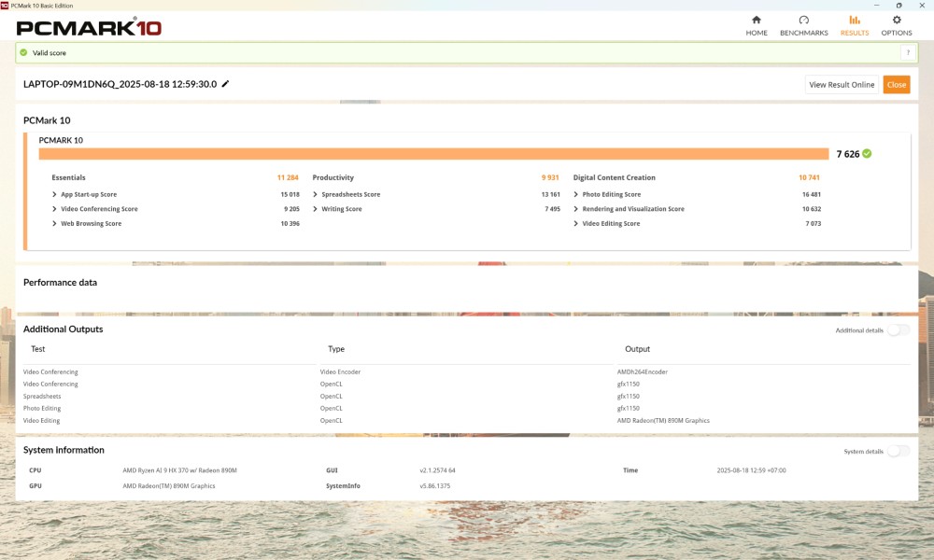Click the AMDh264Encoder output cell
934x560 pixels.
pyautogui.click(x=643, y=372)
